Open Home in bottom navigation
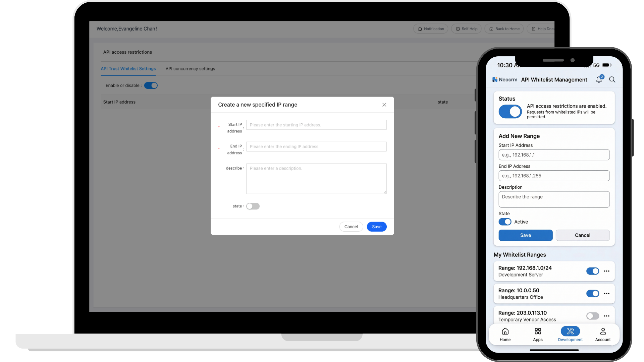This screenshot has height=362, width=644. click(x=505, y=335)
